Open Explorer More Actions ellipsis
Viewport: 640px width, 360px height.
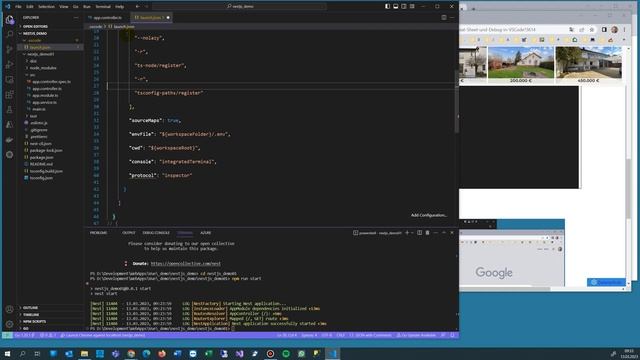(x=76, y=18)
